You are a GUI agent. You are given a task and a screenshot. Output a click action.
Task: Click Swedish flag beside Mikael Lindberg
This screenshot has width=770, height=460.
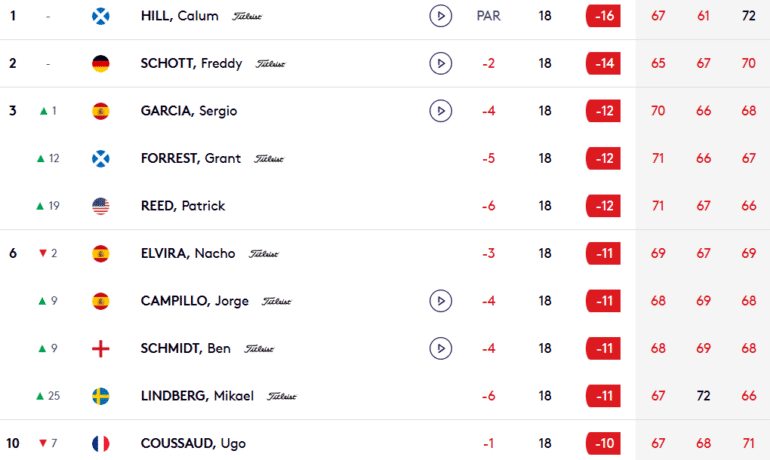coord(100,396)
